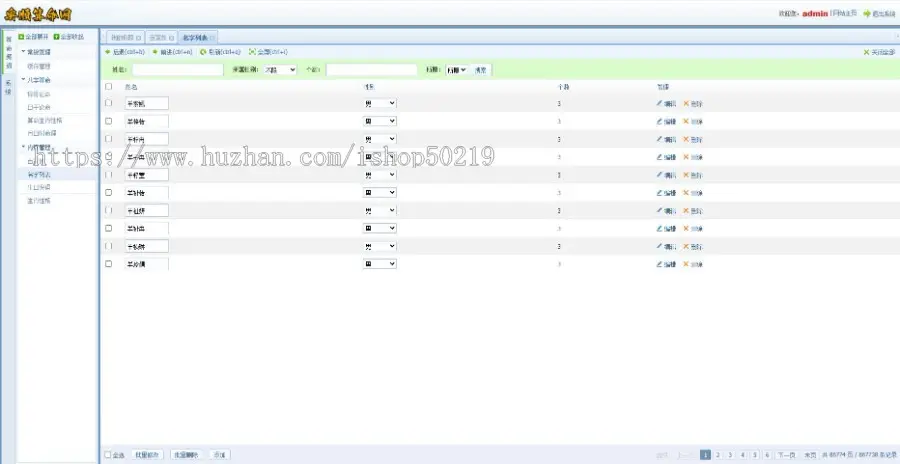This screenshot has width=900, height=464.
Task: Tick the checkbox of the eighth table row
Action: coord(108,228)
